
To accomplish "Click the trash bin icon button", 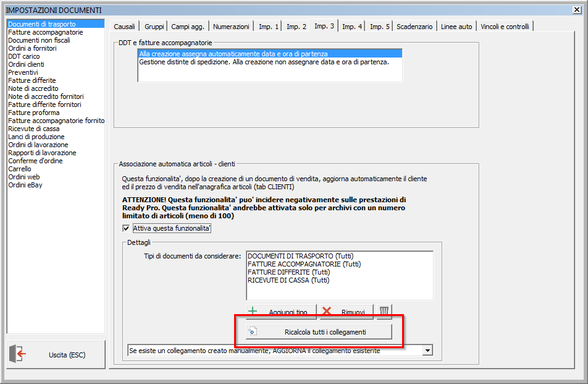I will point(384,312).
